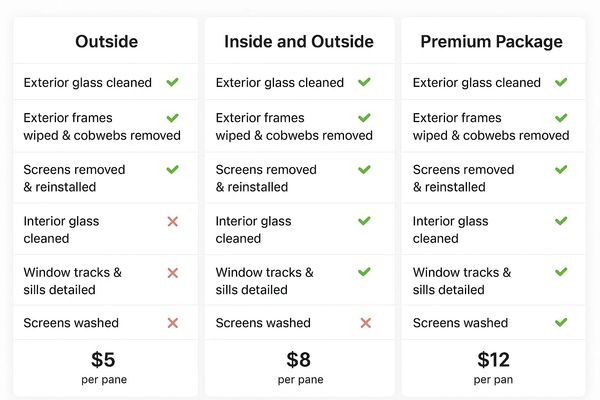The width and height of the screenshot is (600, 400).
Task: Select the Outside package heading
Action: [106, 42]
